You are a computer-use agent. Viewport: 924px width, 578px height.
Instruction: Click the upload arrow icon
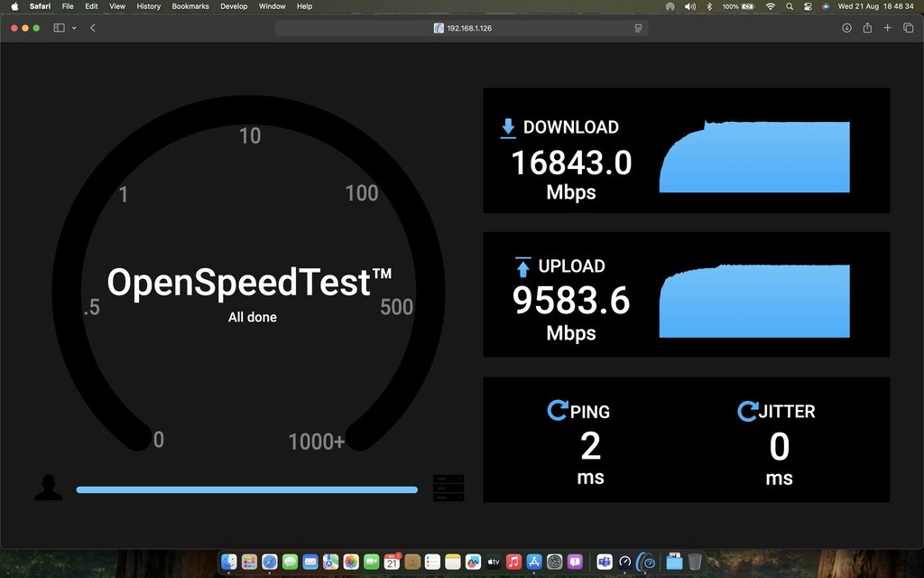(522, 266)
